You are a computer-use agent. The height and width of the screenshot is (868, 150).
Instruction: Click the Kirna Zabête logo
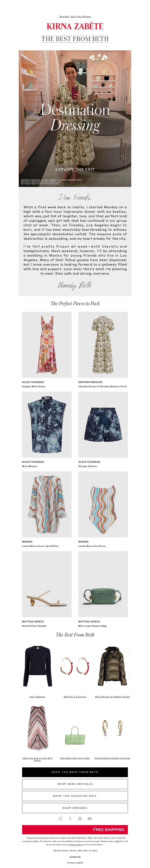(75, 26)
